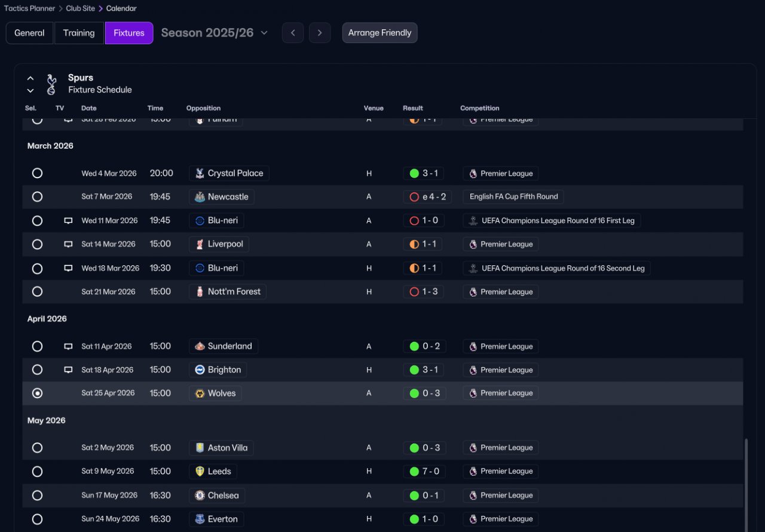765x532 pixels.
Task: Click the TV icon in the Brighton row
Action: pyautogui.click(x=68, y=370)
